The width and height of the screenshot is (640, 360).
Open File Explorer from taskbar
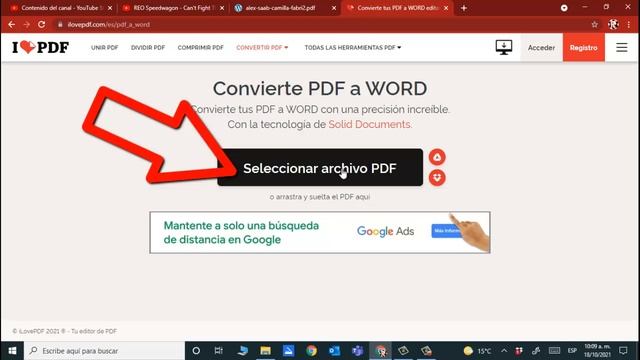click(265, 351)
